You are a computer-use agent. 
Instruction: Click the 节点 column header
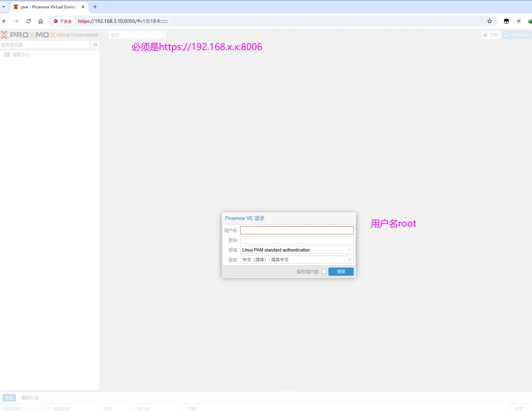click(116, 409)
